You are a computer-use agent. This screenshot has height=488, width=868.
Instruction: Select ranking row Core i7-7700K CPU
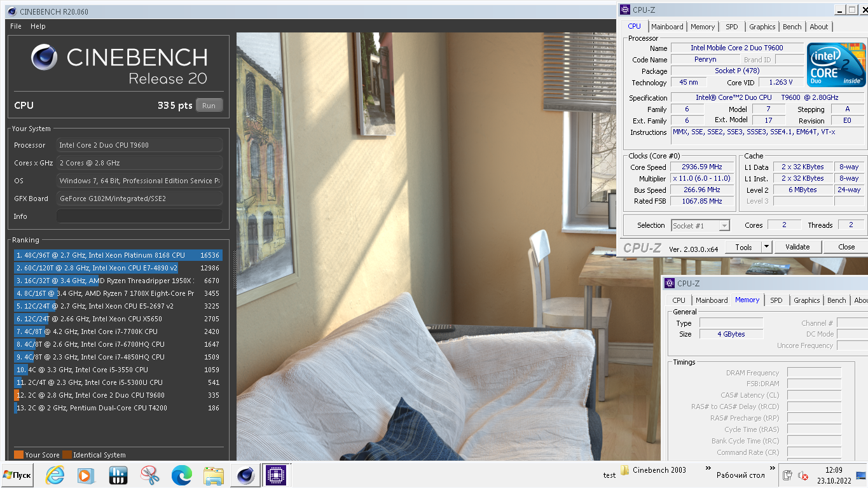[118, 331]
